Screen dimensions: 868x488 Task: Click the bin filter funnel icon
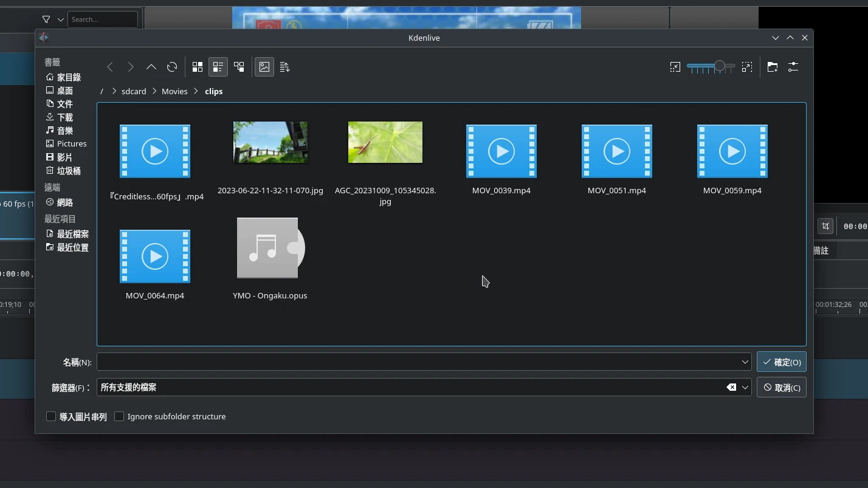pos(46,19)
